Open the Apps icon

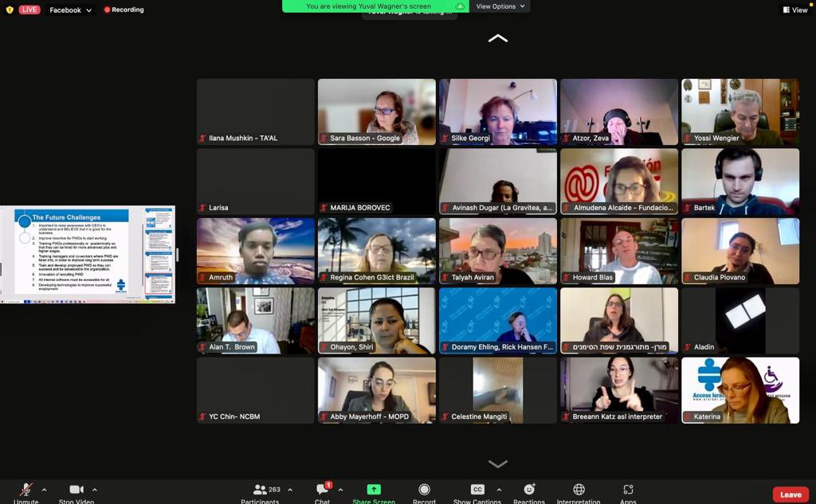[x=628, y=490]
